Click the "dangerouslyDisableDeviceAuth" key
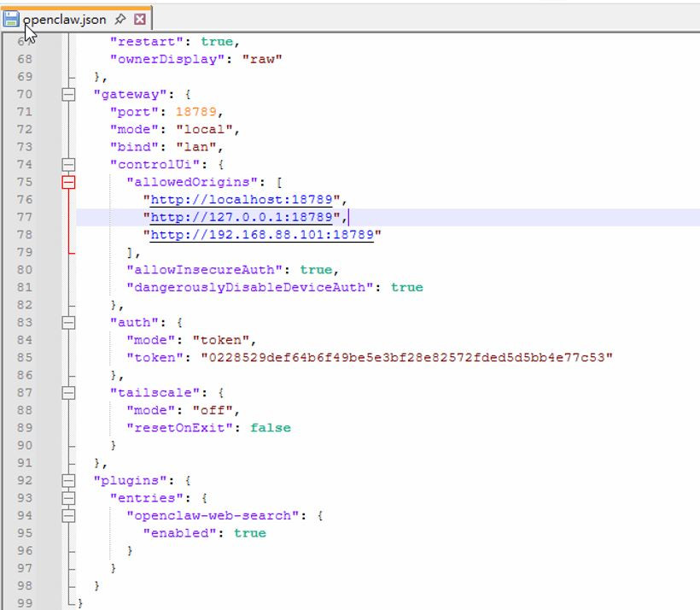Viewport: 700px width, 610px height. 250,287
